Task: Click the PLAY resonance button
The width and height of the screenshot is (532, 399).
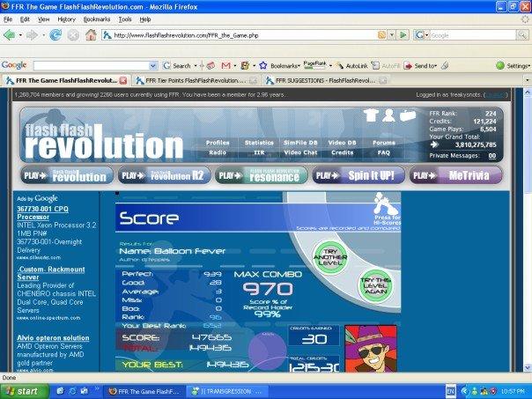Action: click(x=262, y=175)
